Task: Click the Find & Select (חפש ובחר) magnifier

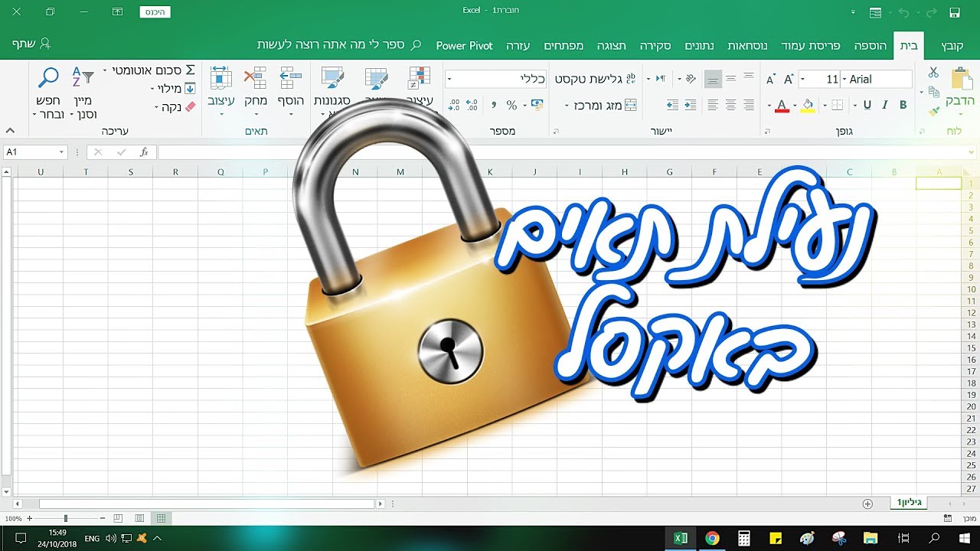Action: [48, 77]
